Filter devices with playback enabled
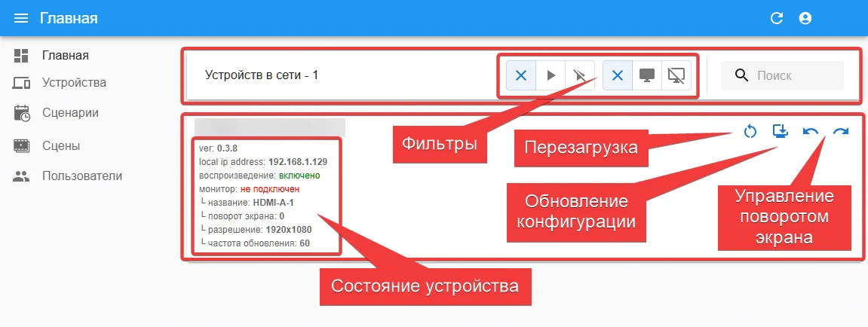Image resolution: width=868 pixels, height=327 pixels. [551, 75]
